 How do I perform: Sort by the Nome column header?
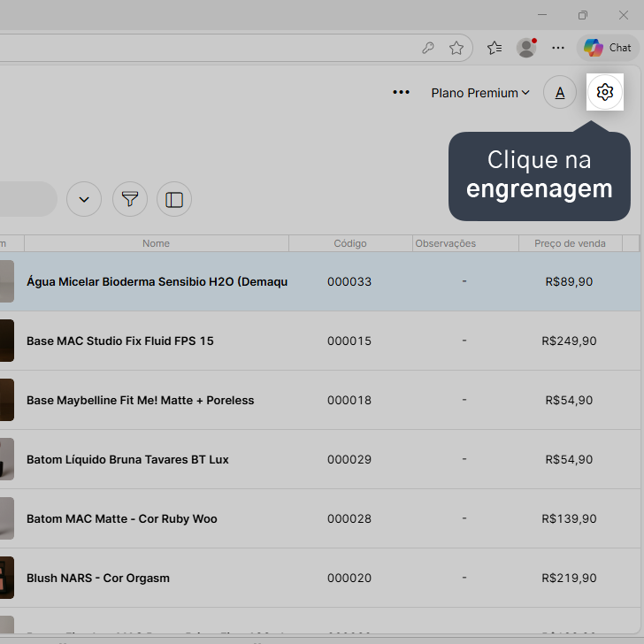point(156,243)
